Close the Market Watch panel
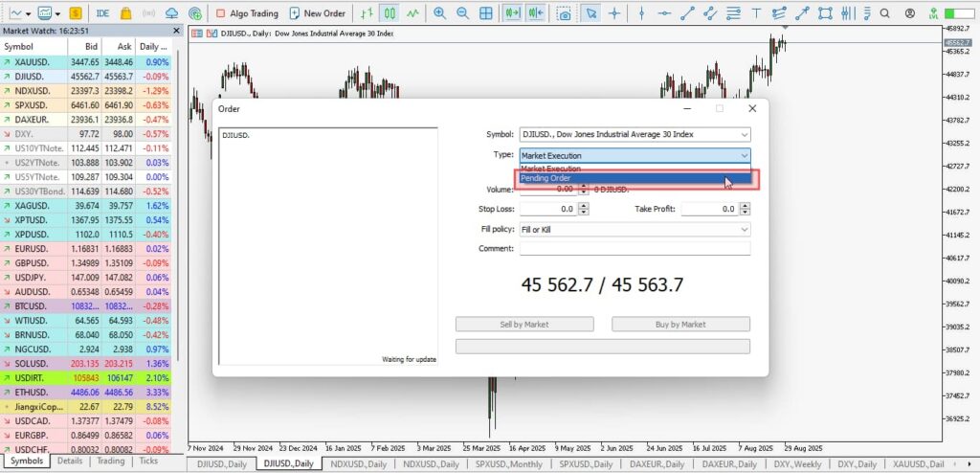 177,30
